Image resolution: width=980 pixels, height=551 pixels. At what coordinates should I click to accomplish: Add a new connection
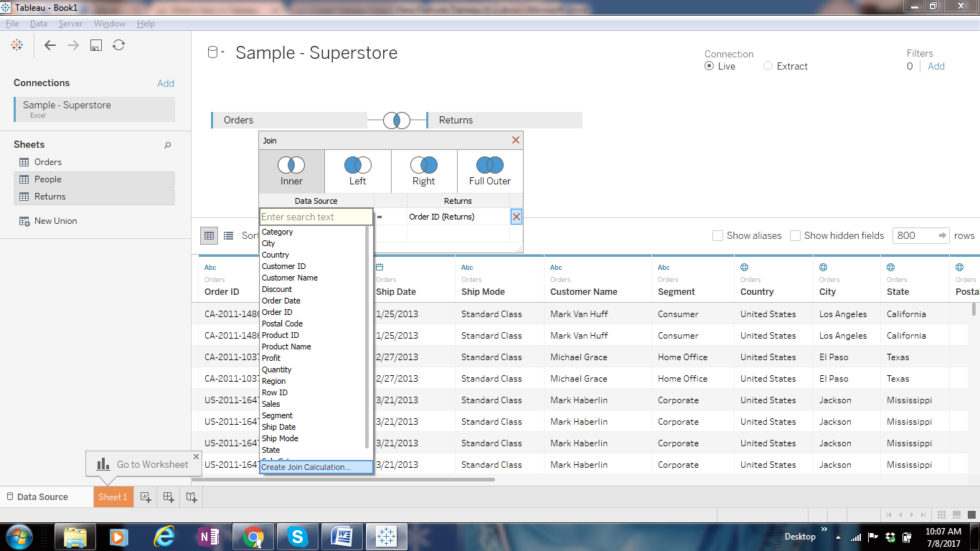(x=166, y=83)
